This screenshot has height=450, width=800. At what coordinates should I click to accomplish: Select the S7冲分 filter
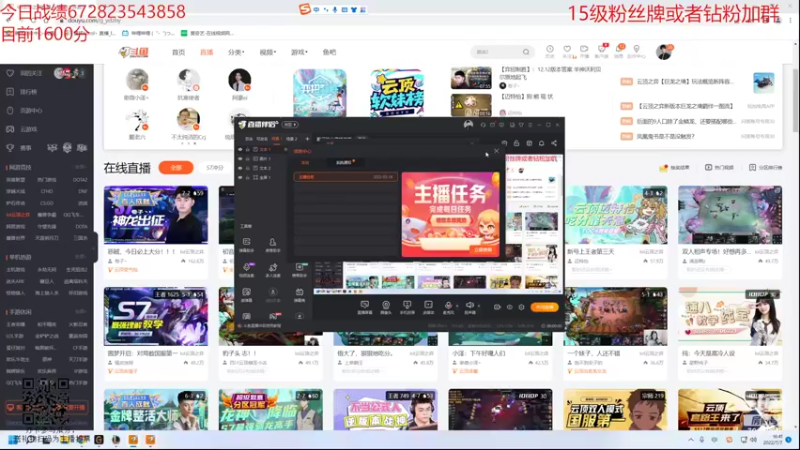click(215, 167)
